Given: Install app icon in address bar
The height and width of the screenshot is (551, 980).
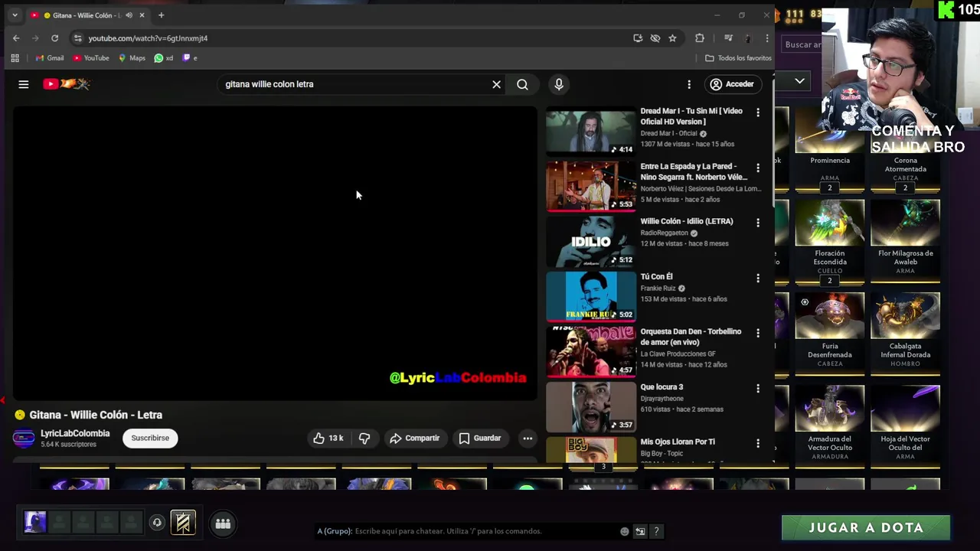Looking at the screenshot, I should point(638,38).
